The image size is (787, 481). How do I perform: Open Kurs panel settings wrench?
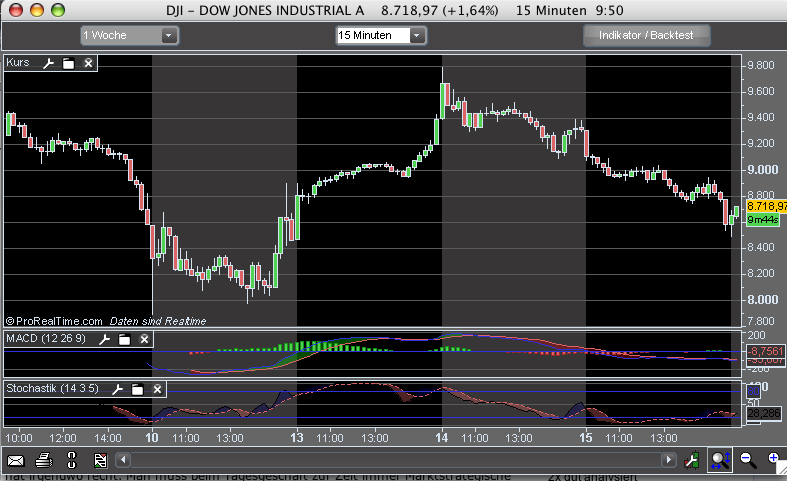coord(48,63)
